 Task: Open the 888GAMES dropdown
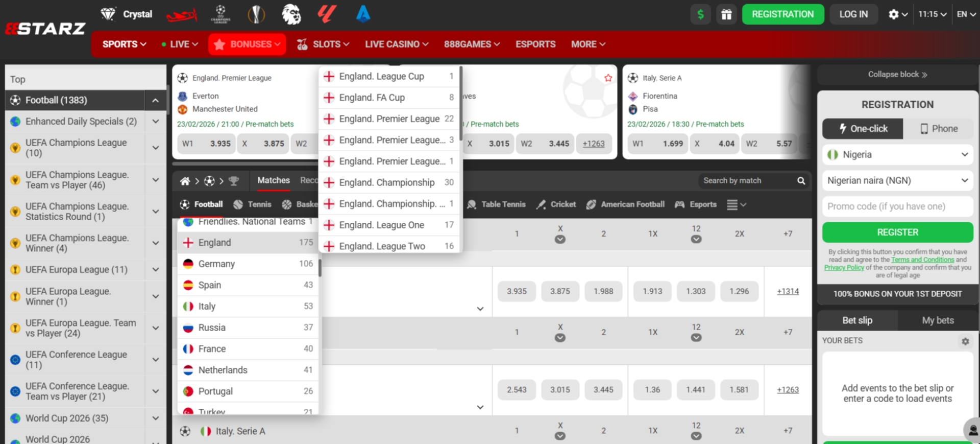[x=472, y=44]
